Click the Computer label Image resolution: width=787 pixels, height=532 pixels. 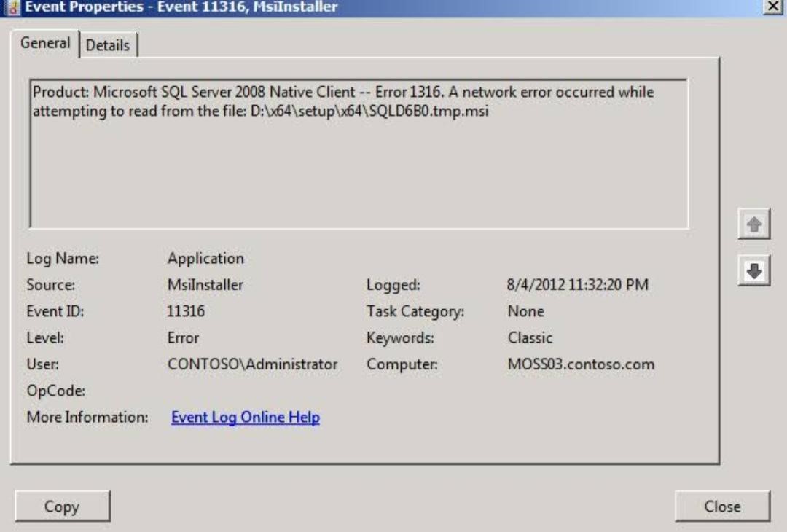(x=402, y=364)
